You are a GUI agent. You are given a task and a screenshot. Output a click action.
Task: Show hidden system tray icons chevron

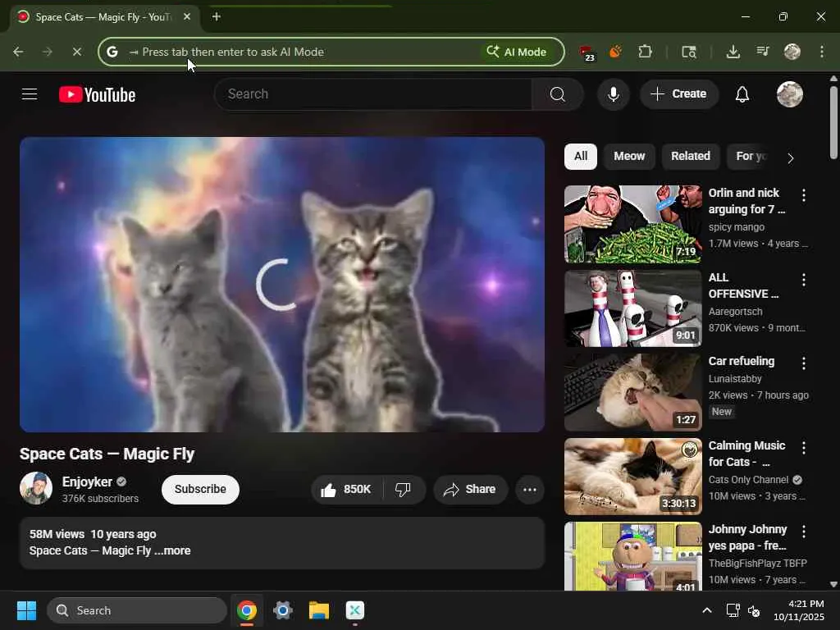(706, 610)
